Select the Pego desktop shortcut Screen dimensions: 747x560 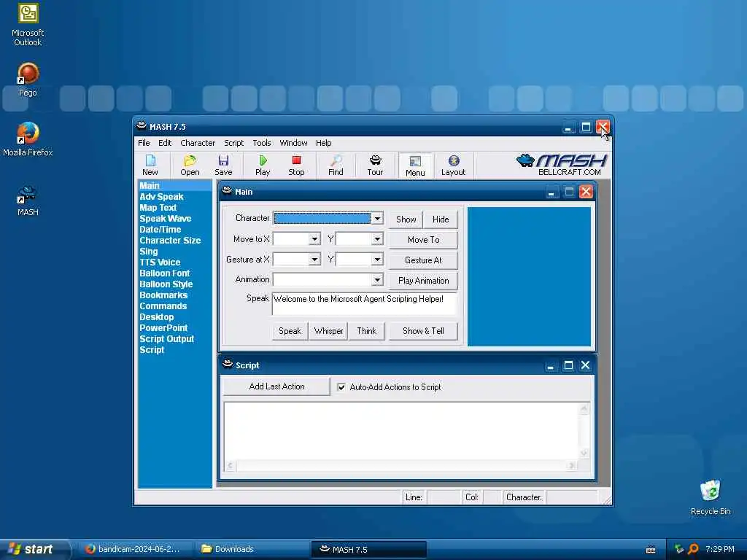tap(28, 79)
